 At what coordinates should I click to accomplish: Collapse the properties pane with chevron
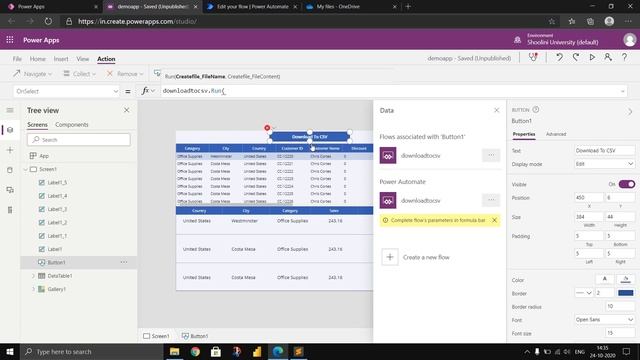coord(630,112)
